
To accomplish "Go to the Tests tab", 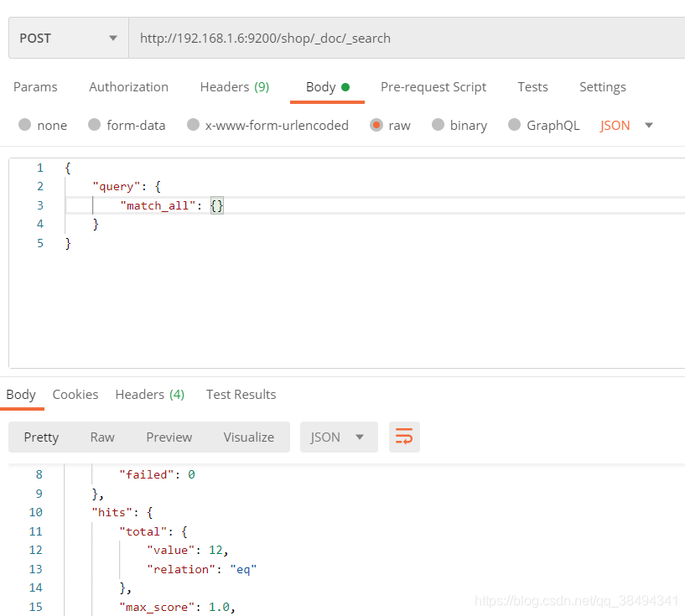I will [532, 87].
